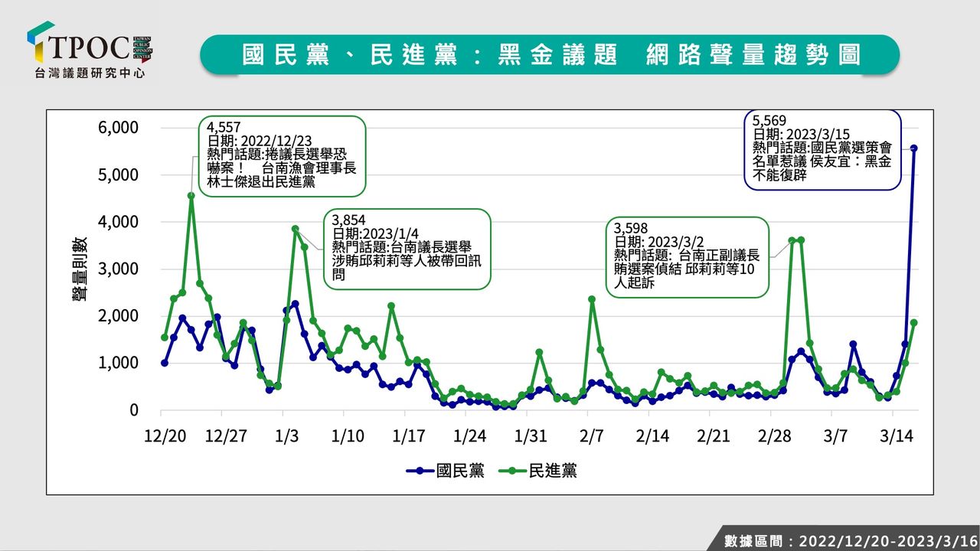
Task: Select the 2/7 date label on x-axis
Action: pos(592,436)
